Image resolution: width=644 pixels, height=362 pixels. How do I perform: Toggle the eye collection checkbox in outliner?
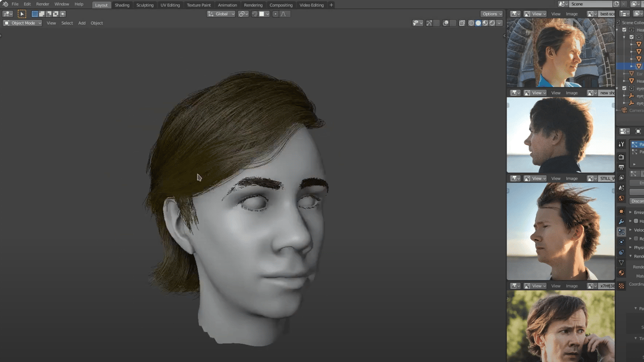[x=624, y=88]
